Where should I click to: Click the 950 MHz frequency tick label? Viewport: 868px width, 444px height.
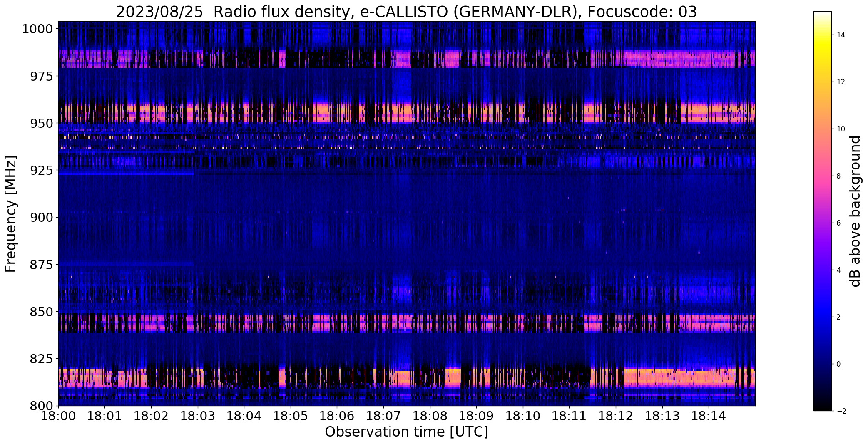tap(41, 123)
